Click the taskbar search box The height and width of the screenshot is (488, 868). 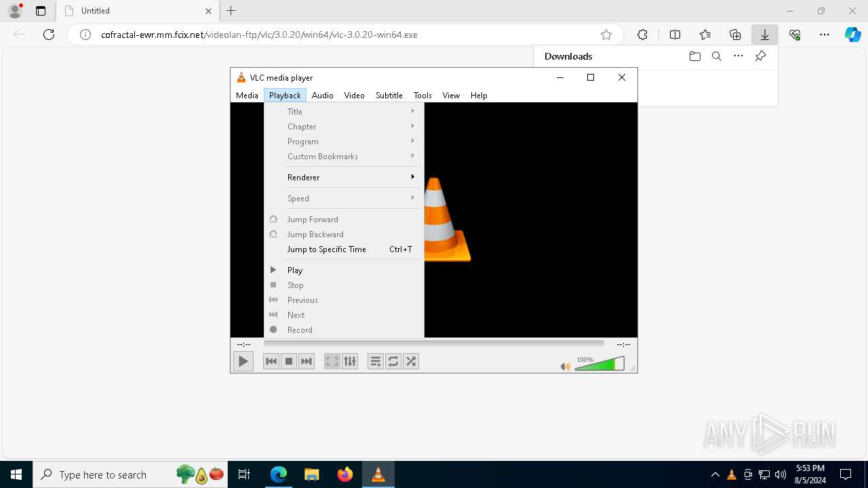click(x=131, y=474)
